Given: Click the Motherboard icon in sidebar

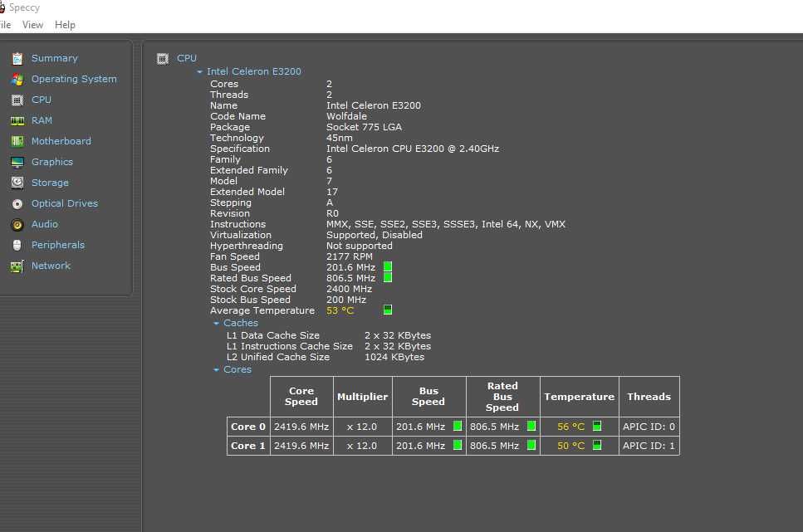Looking at the screenshot, I should 17,141.
